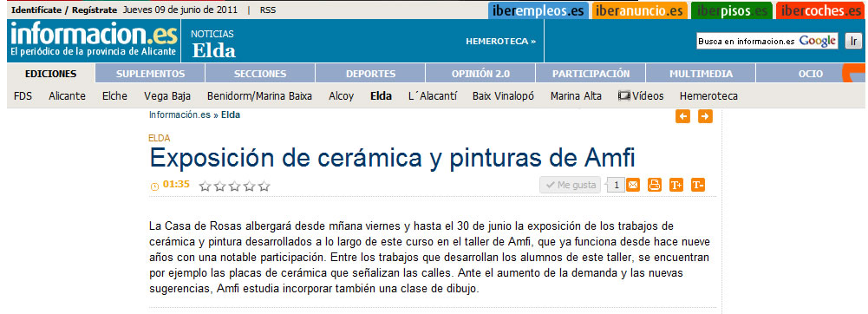Click the 01:35 article timestamp
Viewport: 868px width, 314px height.
click(176, 185)
